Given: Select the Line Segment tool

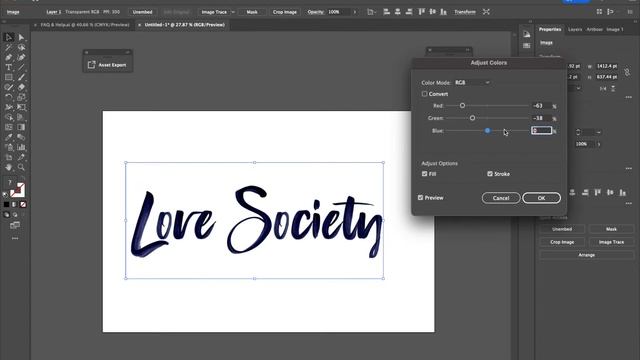Looking at the screenshot, I should pos(21,67).
